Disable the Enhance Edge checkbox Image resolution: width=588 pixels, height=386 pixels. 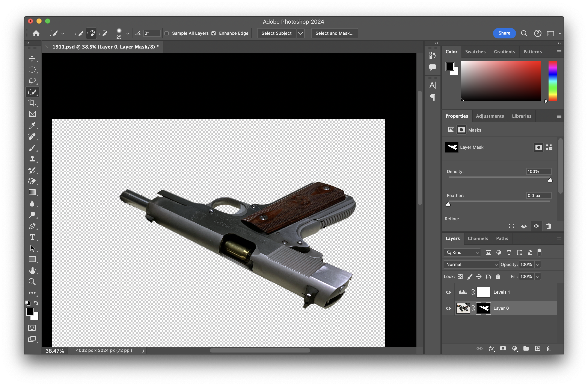tap(214, 33)
